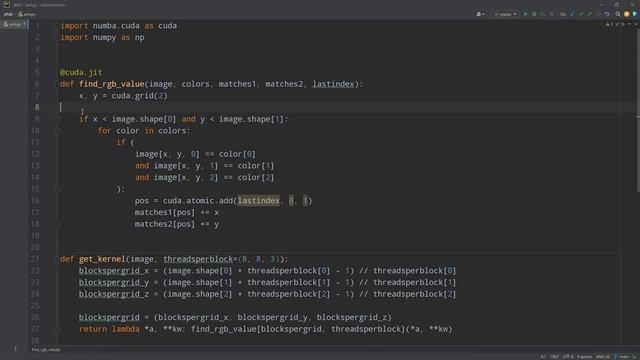Click the CRLF line separator in the status bar
The height and width of the screenshot is (360, 640).
(554, 357)
